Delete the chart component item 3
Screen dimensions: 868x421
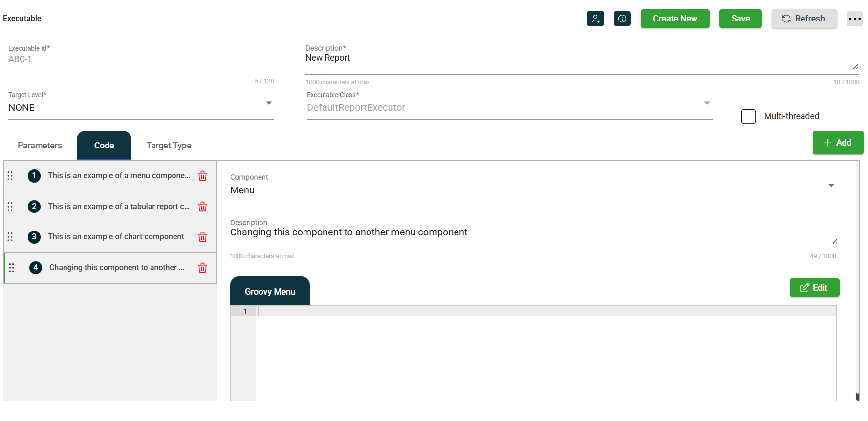tap(202, 237)
